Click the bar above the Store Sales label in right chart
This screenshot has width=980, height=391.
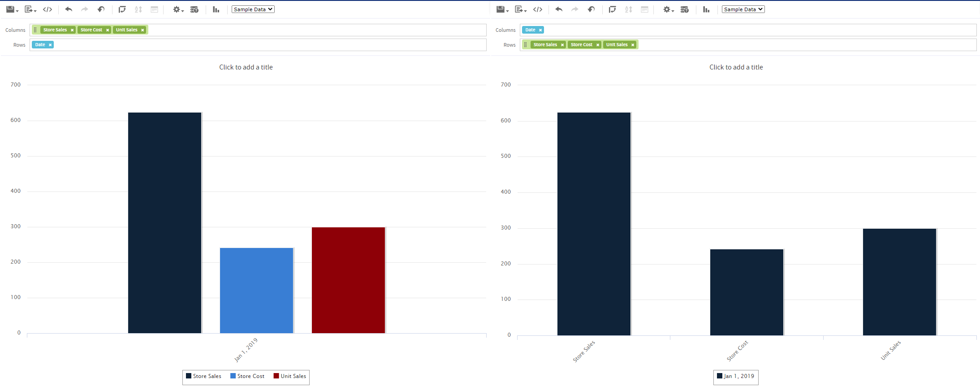click(594, 224)
